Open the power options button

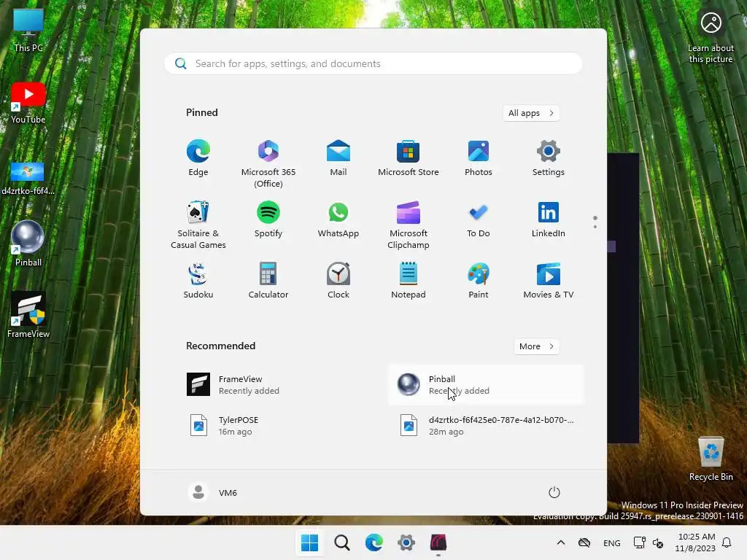point(554,492)
